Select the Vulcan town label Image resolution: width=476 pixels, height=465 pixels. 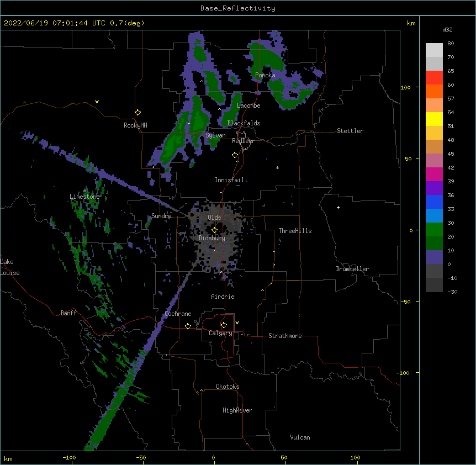point(300,437)
